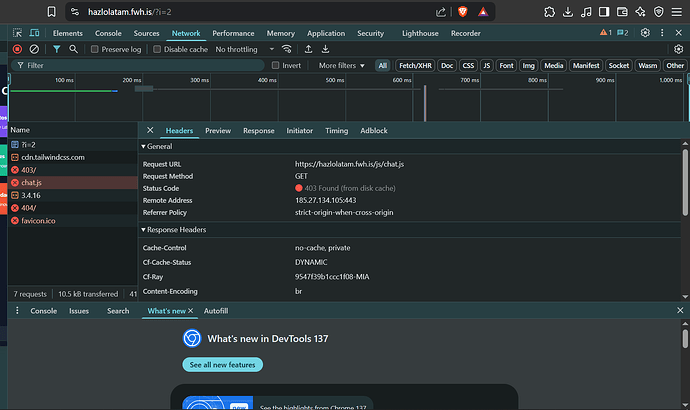Close the request details pane
This screenshot has width=690, height=410.
[x=150, y=130]
